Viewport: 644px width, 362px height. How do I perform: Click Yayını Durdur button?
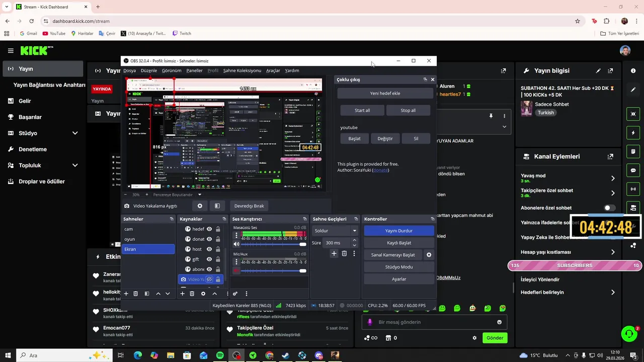tap(399, 231)
